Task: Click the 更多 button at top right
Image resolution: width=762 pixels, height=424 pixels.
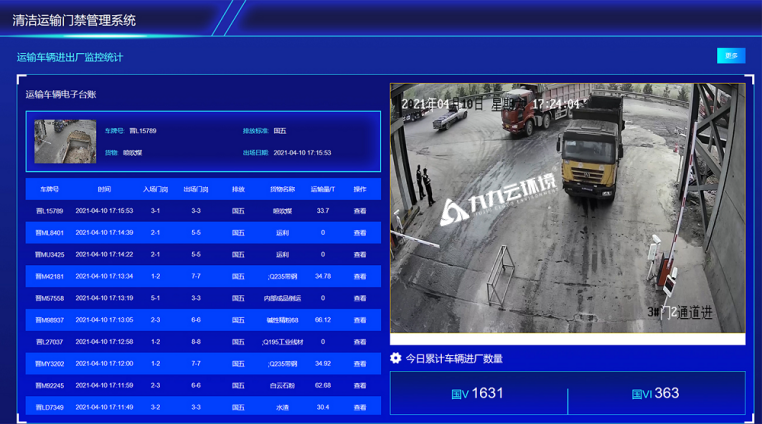Action: (x=731, y=56)
